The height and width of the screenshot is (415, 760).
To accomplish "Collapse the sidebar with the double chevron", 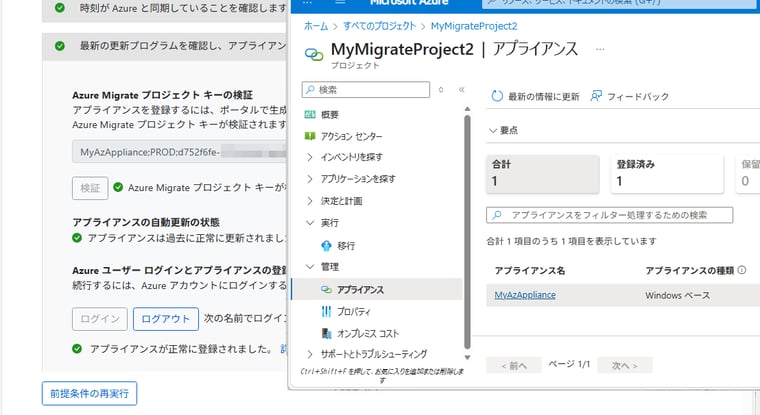I will pyautogui.click(x=461, y=89).
